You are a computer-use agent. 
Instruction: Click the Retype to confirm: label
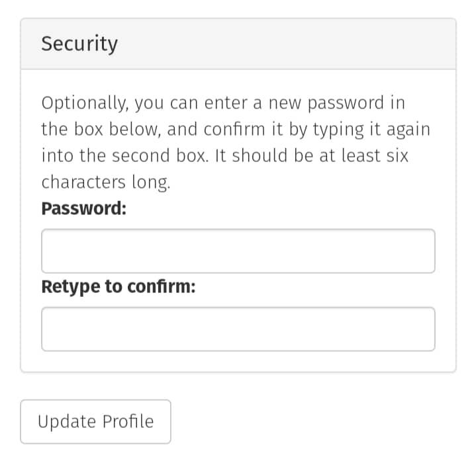click(119, 286)
